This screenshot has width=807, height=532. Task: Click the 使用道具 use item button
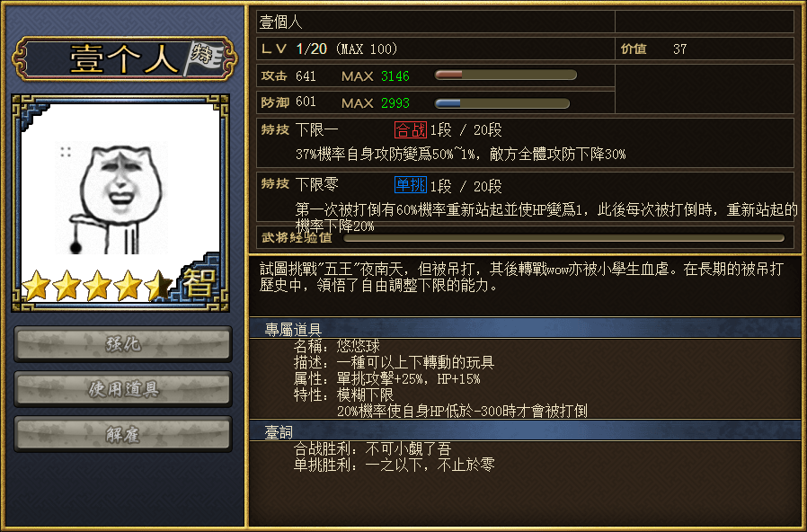123,389
